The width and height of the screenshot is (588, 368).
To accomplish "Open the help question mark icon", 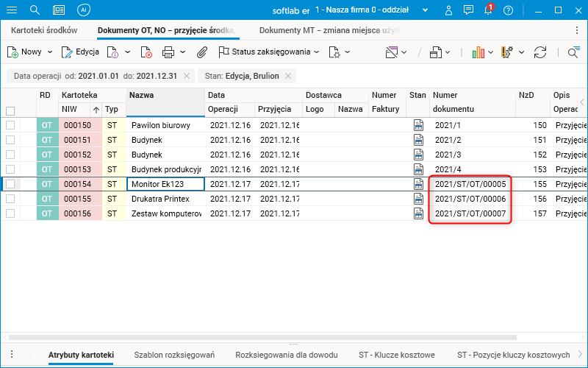I will point(508,10).
